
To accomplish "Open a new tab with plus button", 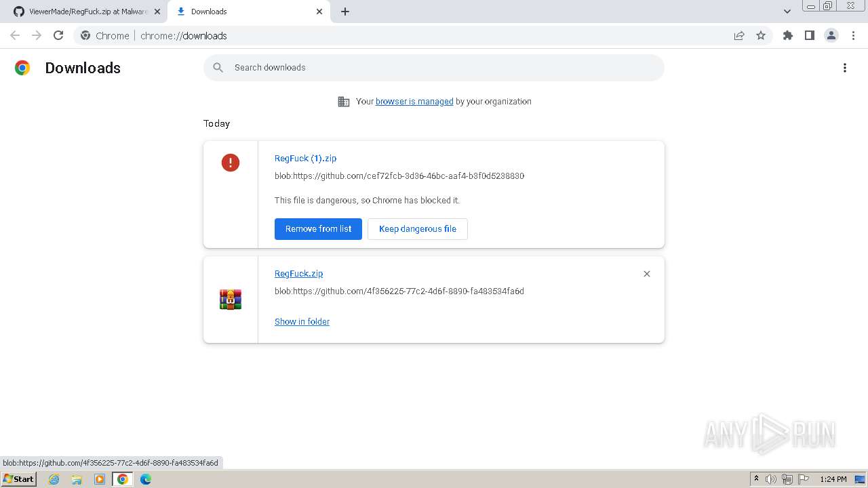I will [345, 12].
